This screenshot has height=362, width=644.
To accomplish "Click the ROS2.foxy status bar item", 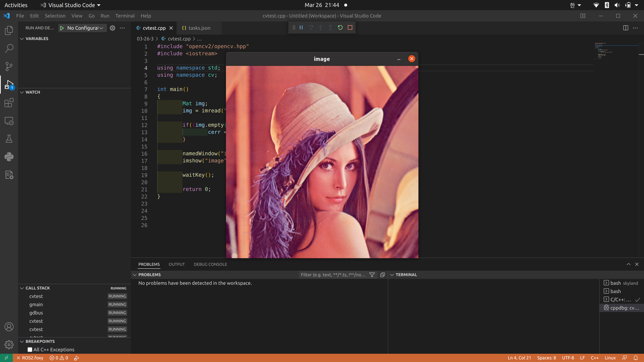I will click(x=30, y=358).
